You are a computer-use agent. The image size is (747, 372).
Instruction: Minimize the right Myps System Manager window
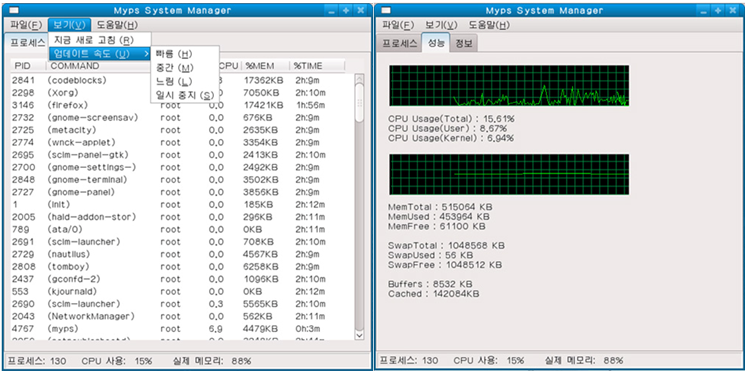(704, 10)
